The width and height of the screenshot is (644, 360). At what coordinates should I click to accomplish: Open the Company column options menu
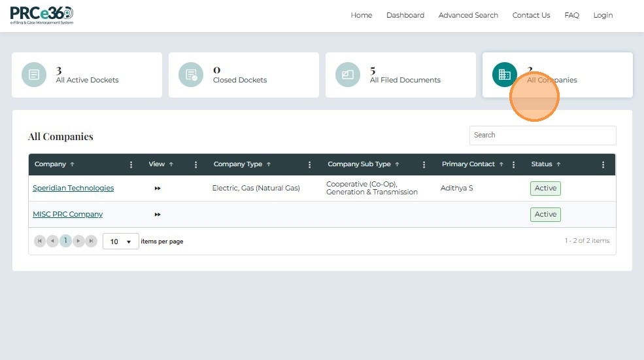[131, 165]
